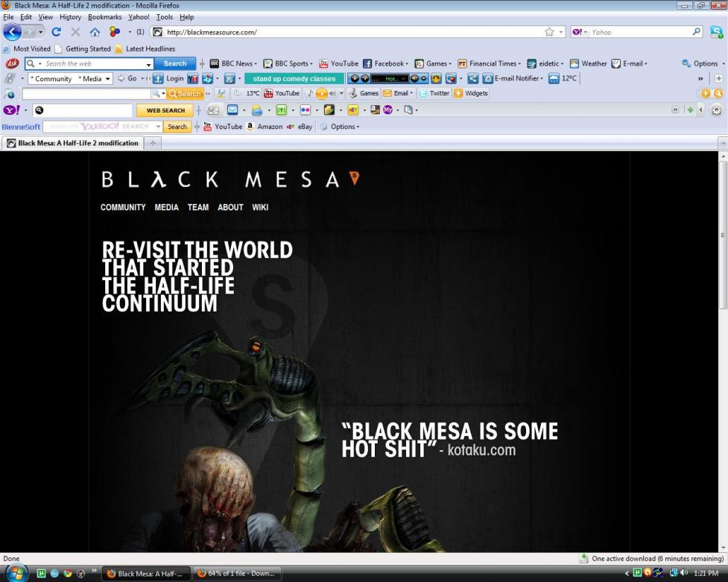Click the WIKI navigation link
728x582 pixels.
260,207
